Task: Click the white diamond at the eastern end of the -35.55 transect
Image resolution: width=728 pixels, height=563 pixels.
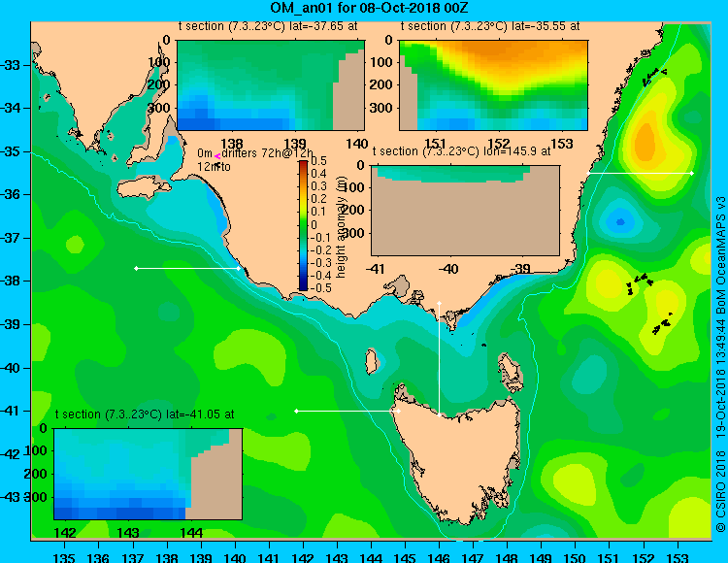Action: click(x=692, y=173)
